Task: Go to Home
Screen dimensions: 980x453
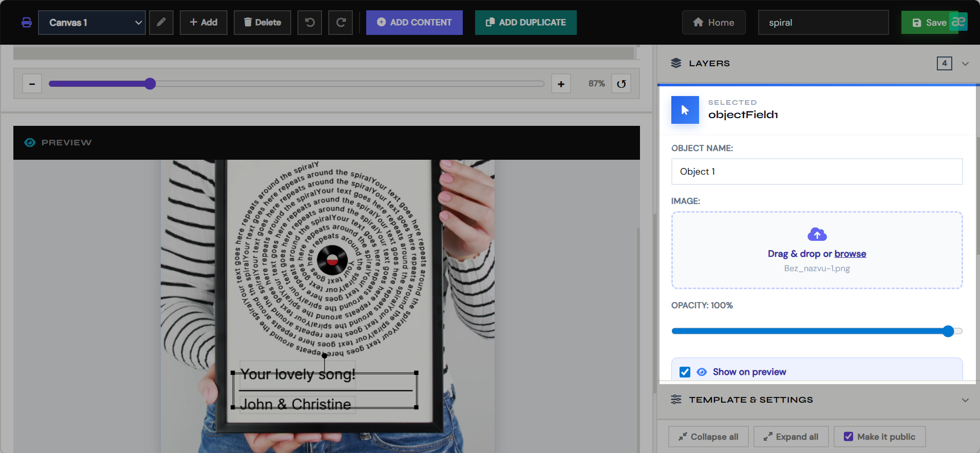Action: (x=714, y=23)
